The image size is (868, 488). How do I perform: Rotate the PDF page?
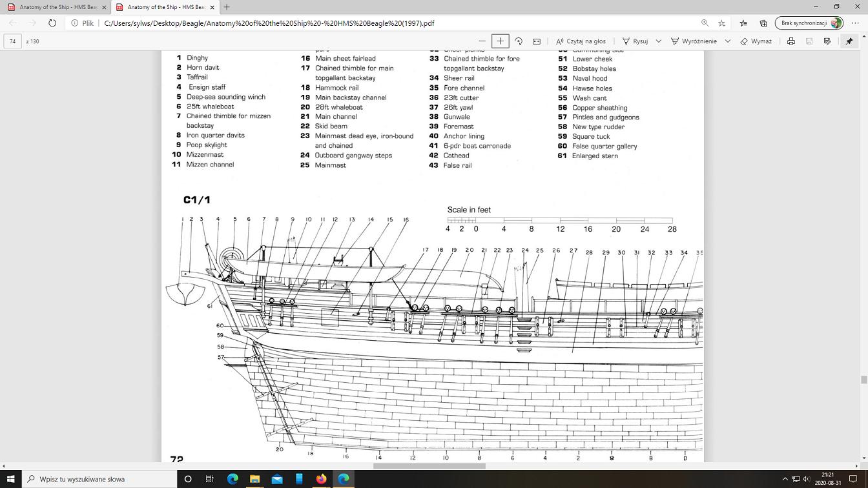pyautogui.click(x=518, y=41)
